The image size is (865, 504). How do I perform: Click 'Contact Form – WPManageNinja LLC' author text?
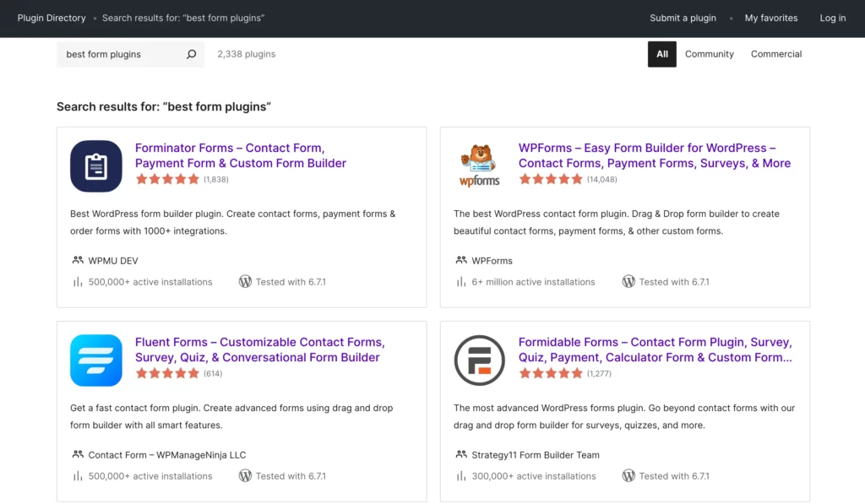(x=167, y=455)
